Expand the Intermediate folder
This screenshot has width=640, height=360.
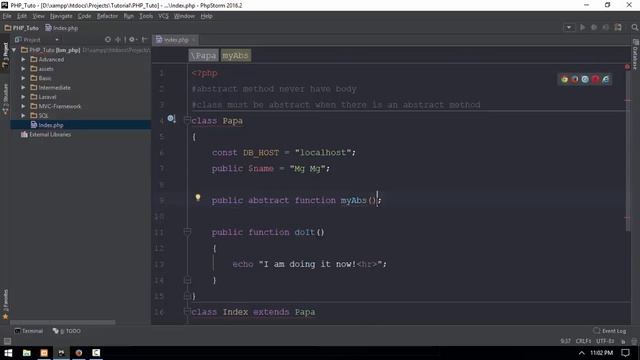click(23, 87)
